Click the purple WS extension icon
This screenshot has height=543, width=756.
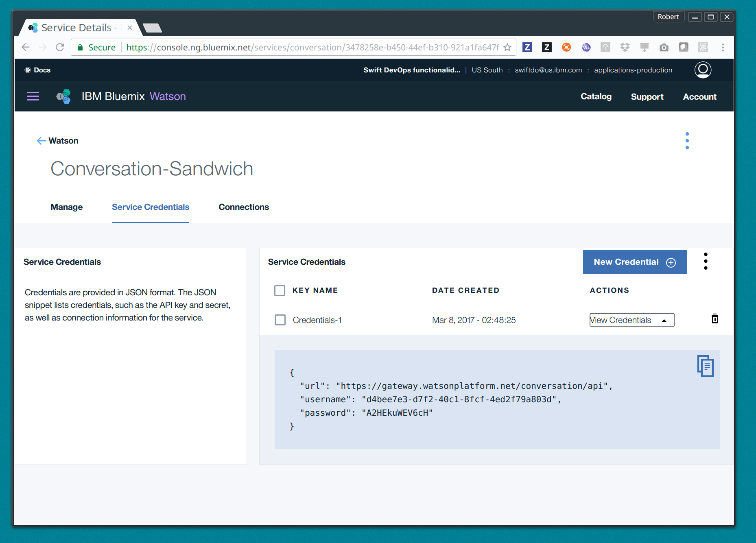click(586, 47)
